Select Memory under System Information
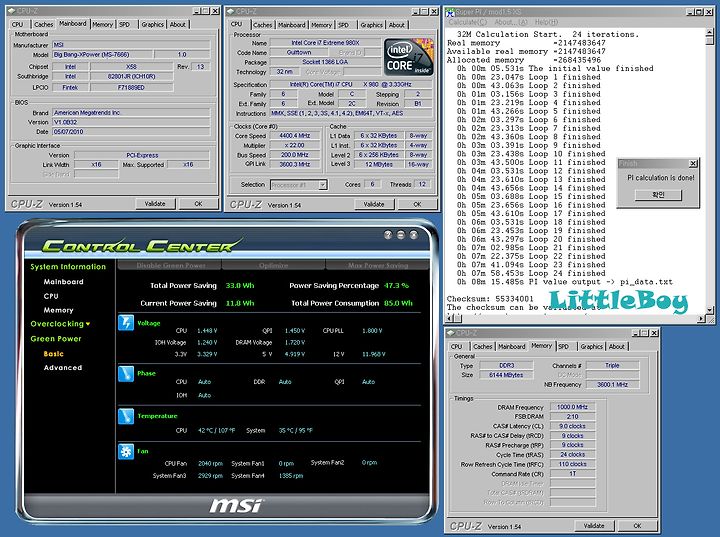This screenshot has height=537, width=720. [58, 310]
